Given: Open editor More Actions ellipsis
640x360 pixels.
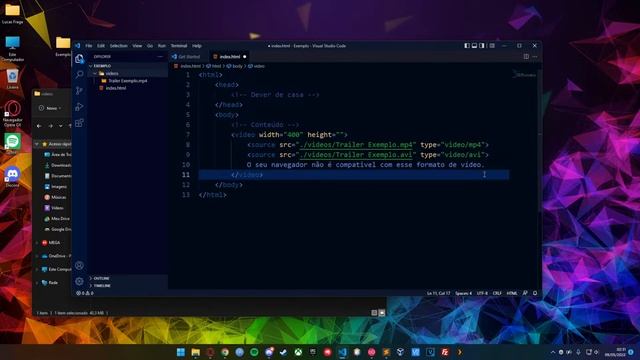Looking at the screenshot, I should pos(535,57).
